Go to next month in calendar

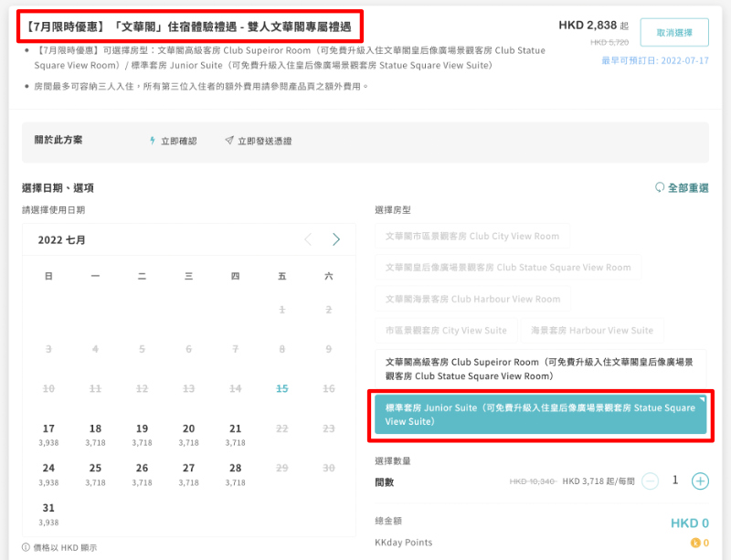coord(336,239)
